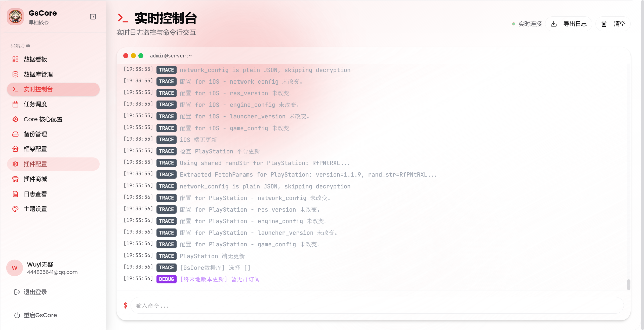Select the 主题设置 palette icon
644x330 pixels.
[x=15, y=209]
